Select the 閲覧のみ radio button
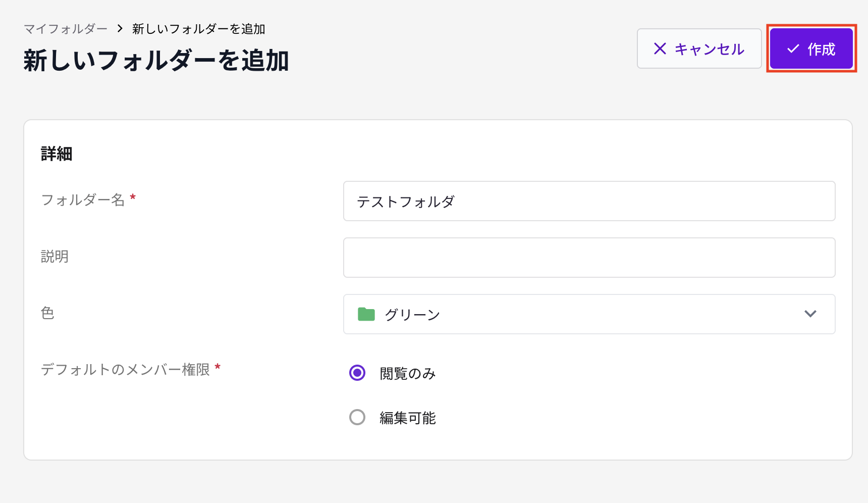Image resolution: width=868 pixels, height=503 pixels. pyautogui.click(x=357, y=373)
